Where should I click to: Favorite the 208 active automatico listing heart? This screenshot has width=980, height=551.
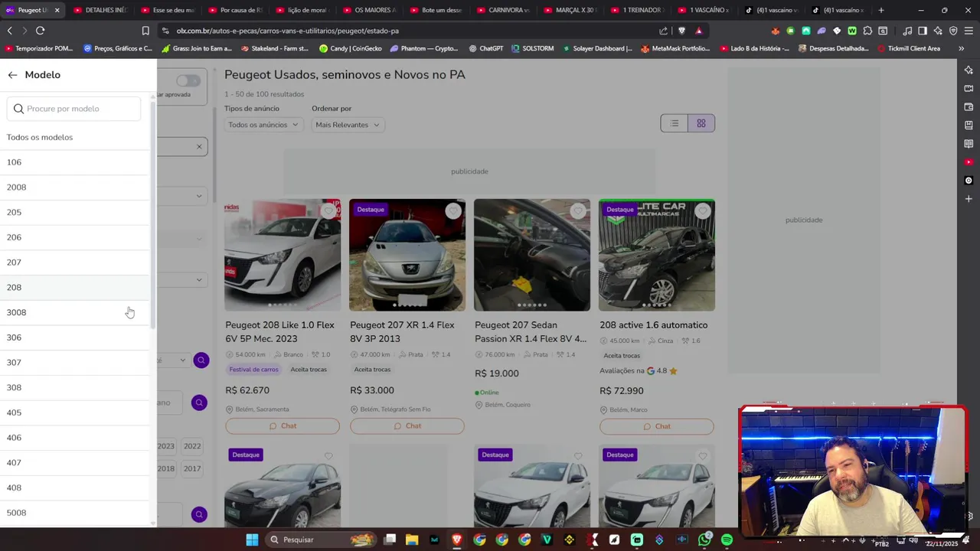[x=703, y=211]
